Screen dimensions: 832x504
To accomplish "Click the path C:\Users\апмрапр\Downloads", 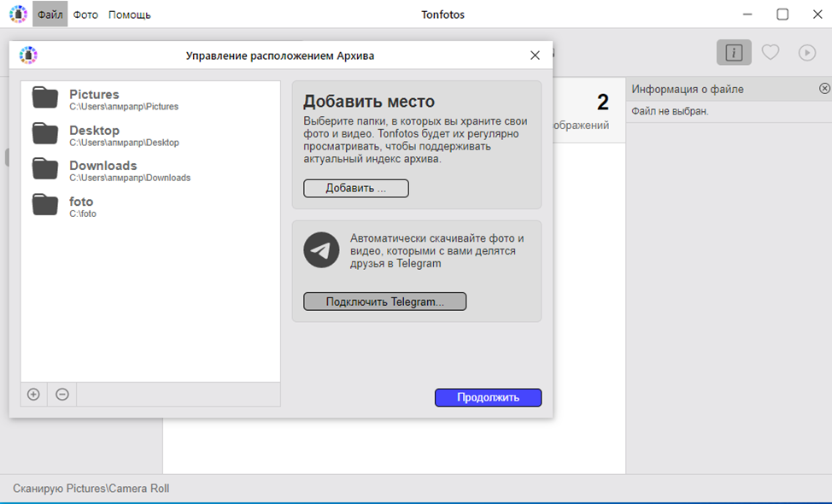I will coord(130,178).
